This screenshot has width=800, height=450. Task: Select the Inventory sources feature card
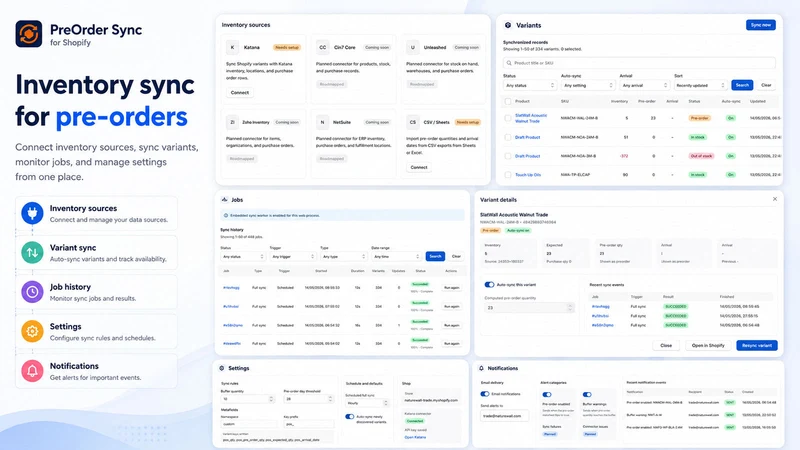click(96, 213)
